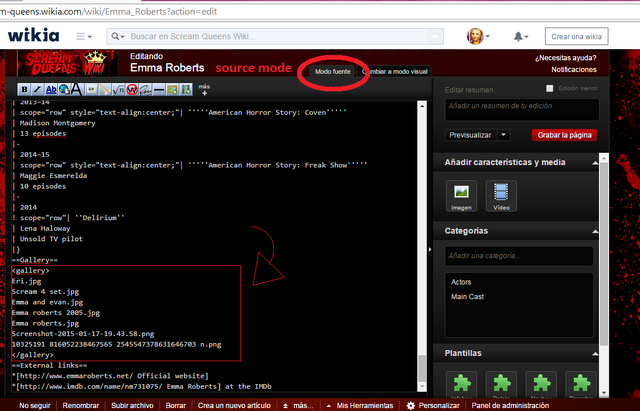Collapse the Plantillas section

(x=595, y=354)
